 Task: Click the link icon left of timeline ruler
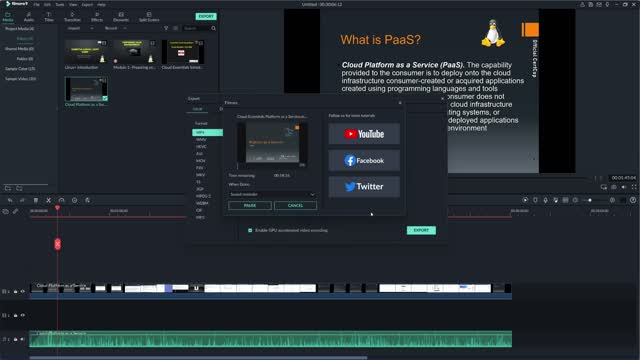coord(16,211)
